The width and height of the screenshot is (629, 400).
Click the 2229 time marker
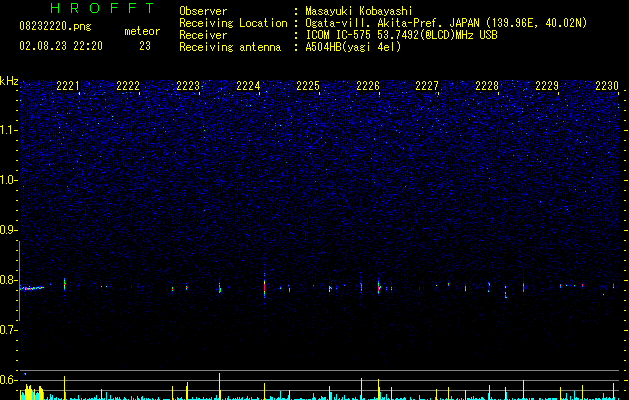[547, 85]
